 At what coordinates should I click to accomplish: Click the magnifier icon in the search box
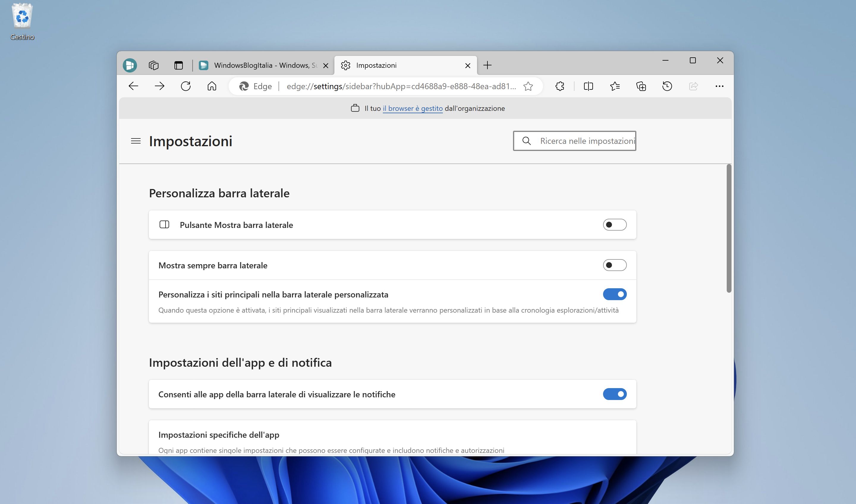click(526, 141)
